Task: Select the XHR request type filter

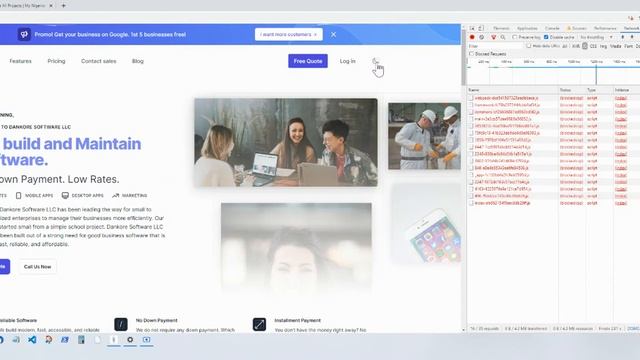Action: (576, 47)
